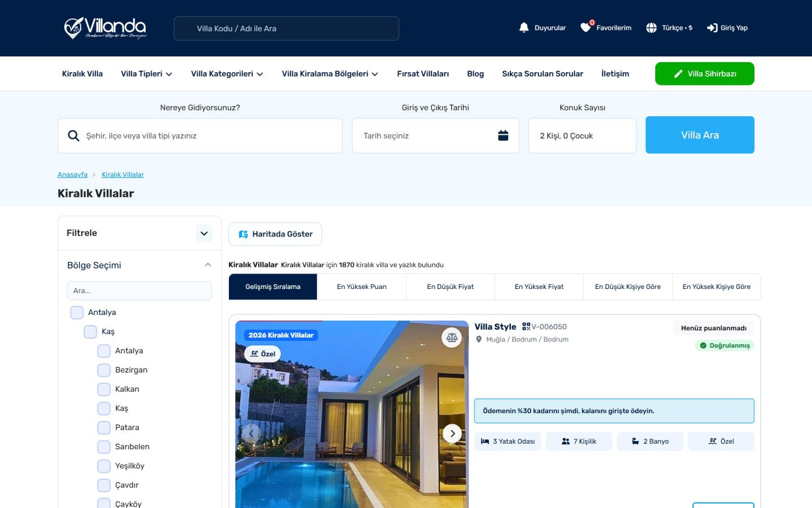
Task: Click compare scales icon on Villa Style photo
Action: tap(452, 338)
